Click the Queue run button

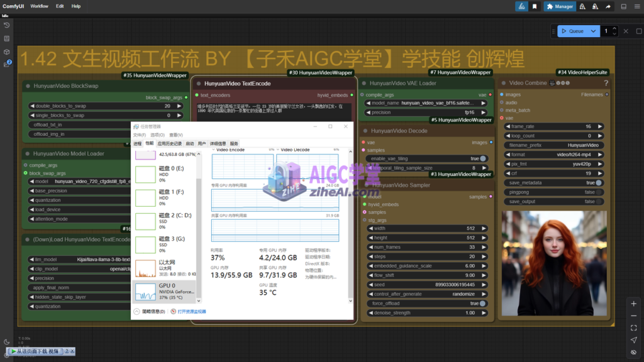click(x=573, y=31)
